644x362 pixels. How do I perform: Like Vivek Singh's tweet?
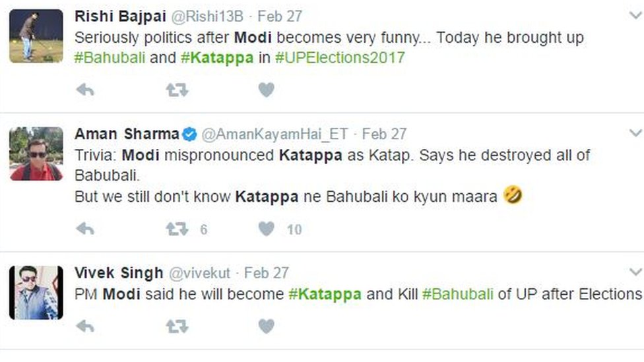(x=266, y=326)
